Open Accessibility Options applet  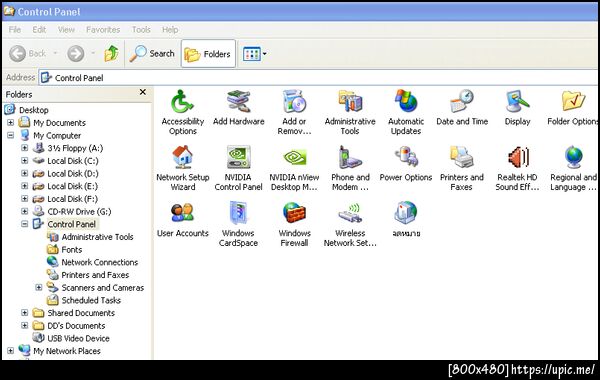183,101
